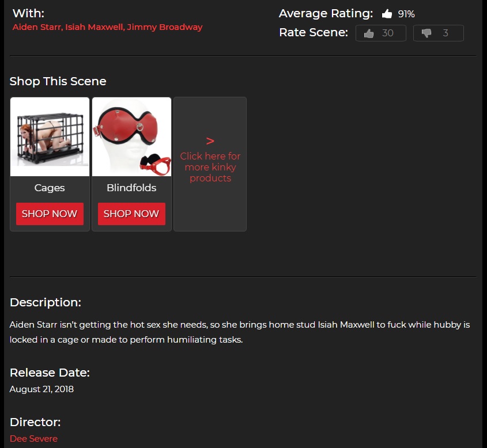Click the 'With:' heading

pyautogui.click(x=28, y=13)
